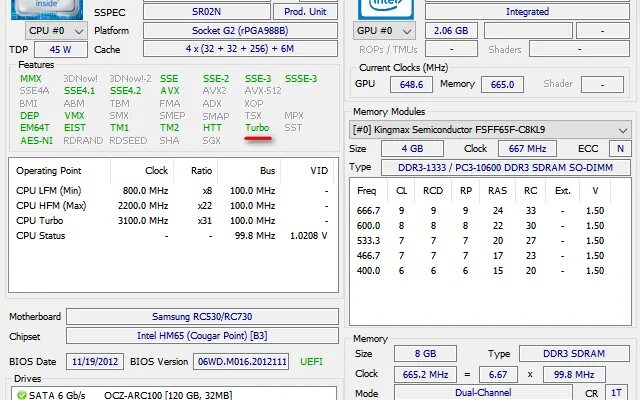Open the GPU #0 selector dropdown
Screen dimensions: 640x400
click(x=384, y=31)
